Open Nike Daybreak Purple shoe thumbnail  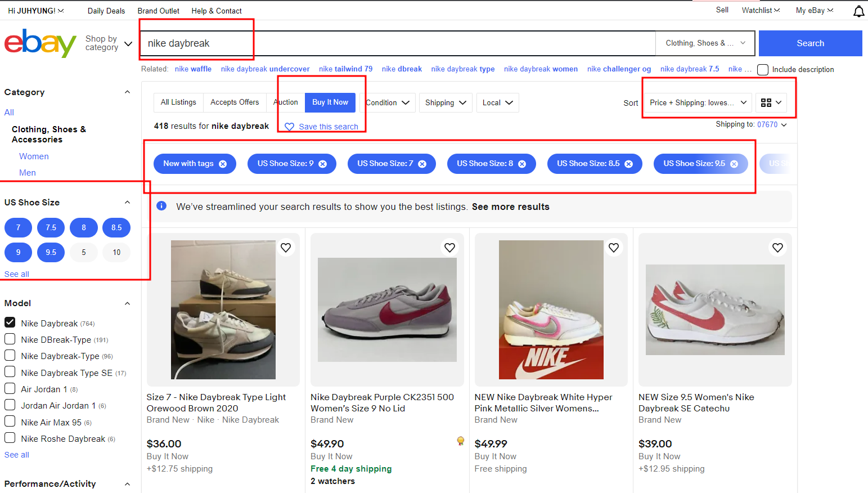point(387,310)
